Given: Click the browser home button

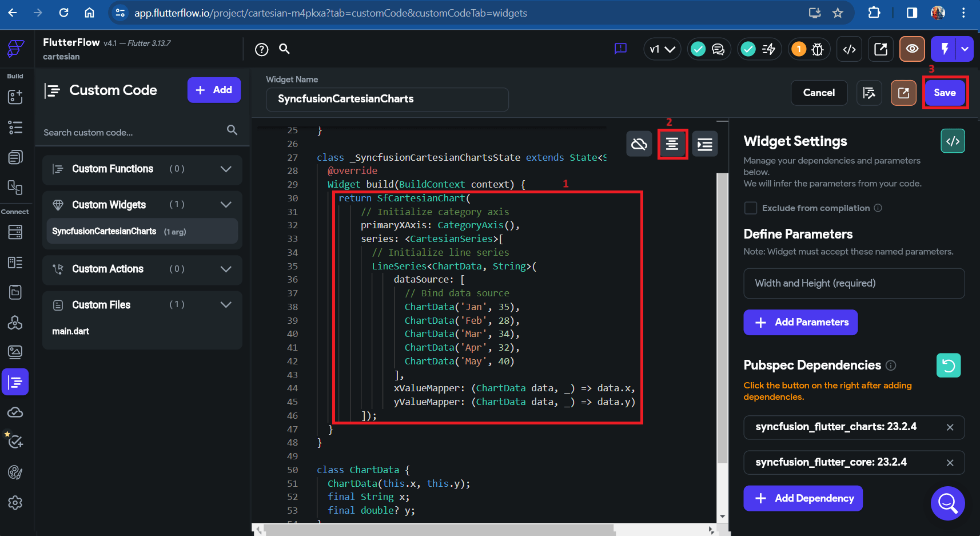Looking at the screenshot, I should [x=89, y=13].
